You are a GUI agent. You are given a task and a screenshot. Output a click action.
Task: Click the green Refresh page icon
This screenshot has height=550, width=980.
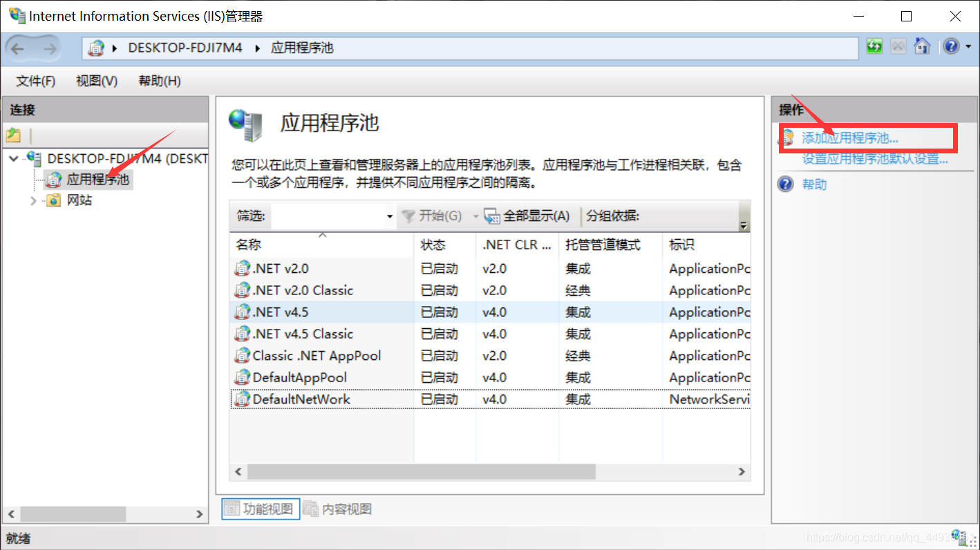click(x=875, y=47)
